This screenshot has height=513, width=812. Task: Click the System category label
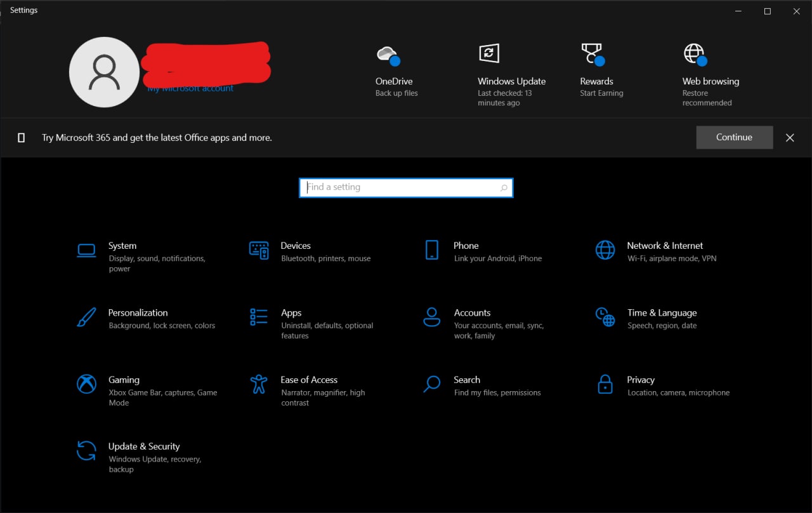[122, 246]
